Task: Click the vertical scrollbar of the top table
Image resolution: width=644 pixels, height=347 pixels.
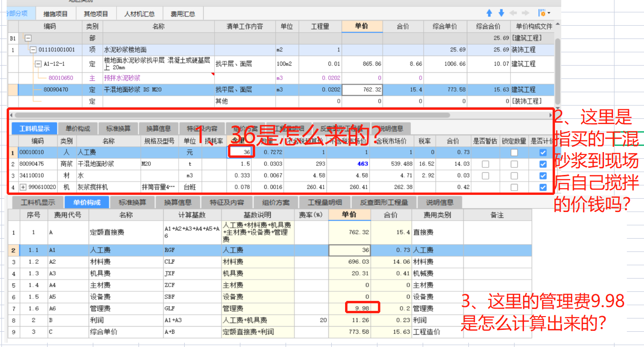Action: pos(557,71)
